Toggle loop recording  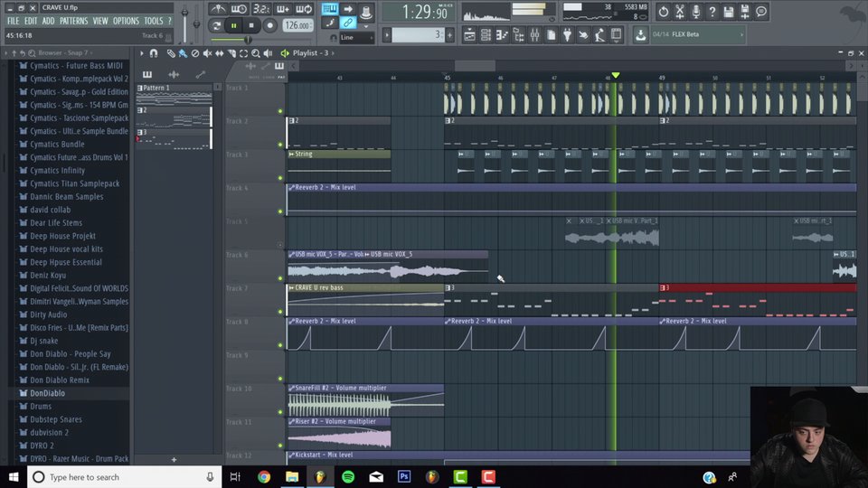pos(304,9)
